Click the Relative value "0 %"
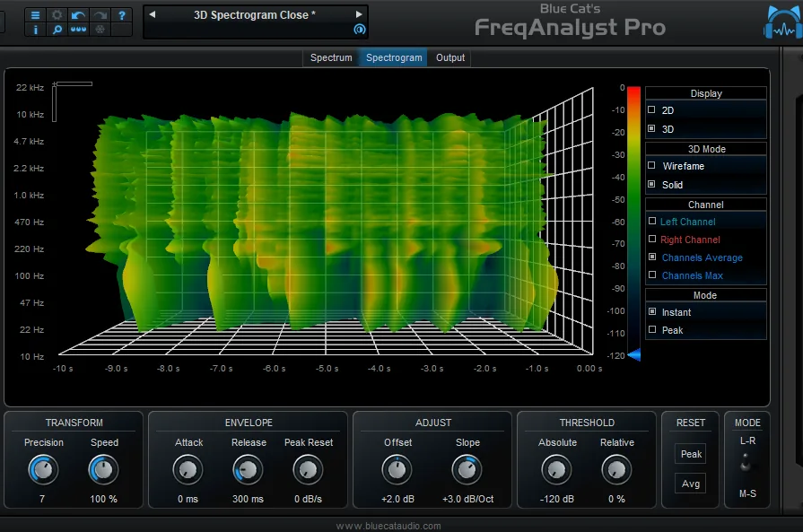This screenshot has width=803, height=532. pos(616,499)
